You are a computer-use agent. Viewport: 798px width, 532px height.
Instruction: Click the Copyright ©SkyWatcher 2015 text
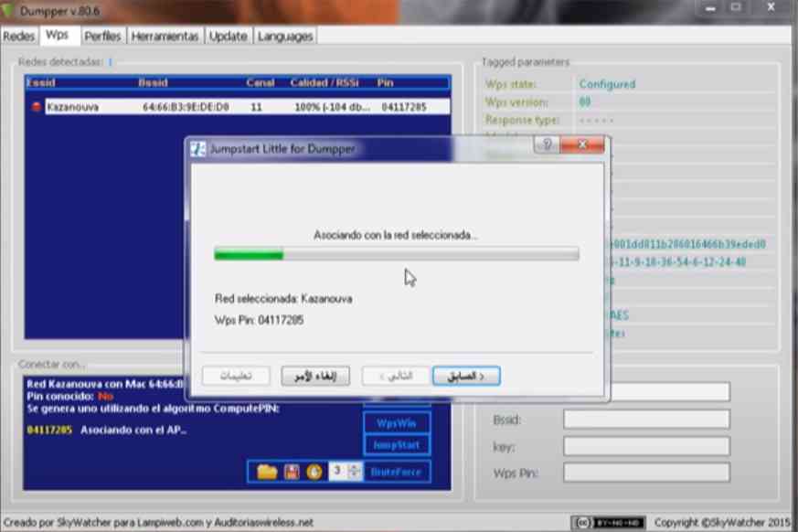[x=722, y=522]
